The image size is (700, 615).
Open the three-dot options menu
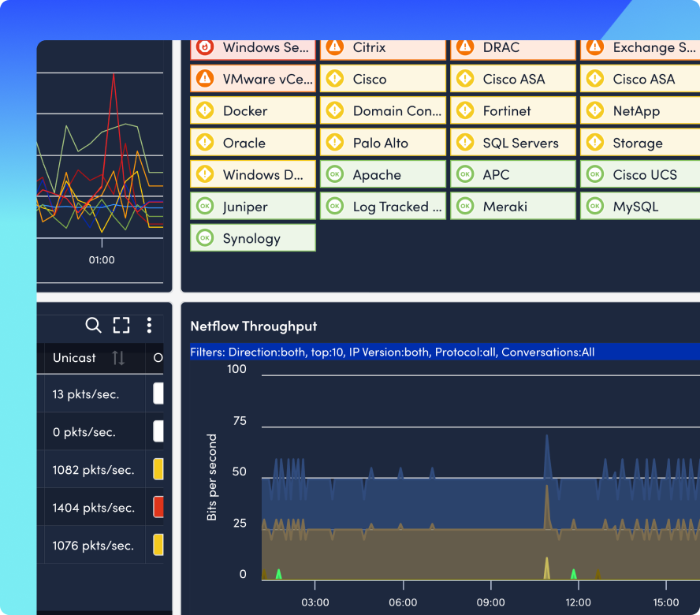click(149, 325)
